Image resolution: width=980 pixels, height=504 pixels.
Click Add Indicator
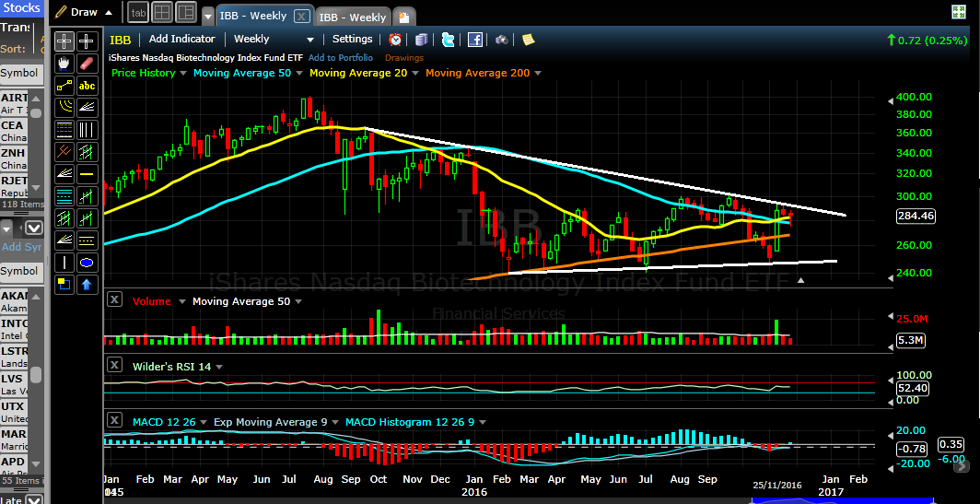pyautogui.click(x=181, y=39)
